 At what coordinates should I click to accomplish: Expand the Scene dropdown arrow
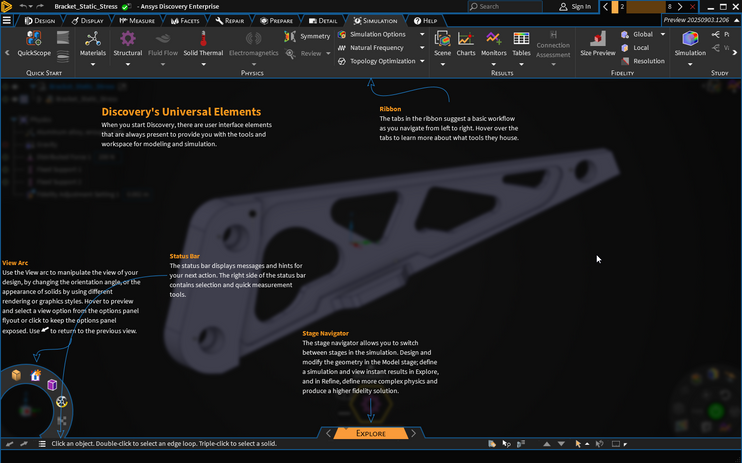[x=442, y=64]
